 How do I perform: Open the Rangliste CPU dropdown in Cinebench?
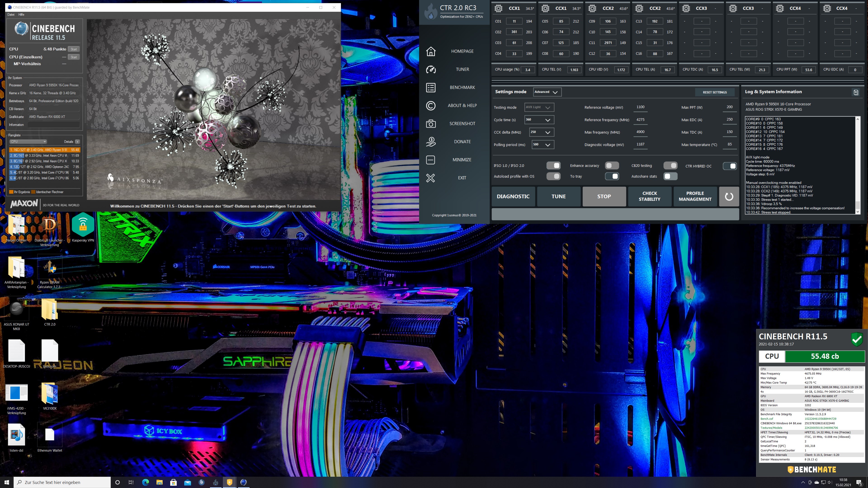tap(28, 142)
